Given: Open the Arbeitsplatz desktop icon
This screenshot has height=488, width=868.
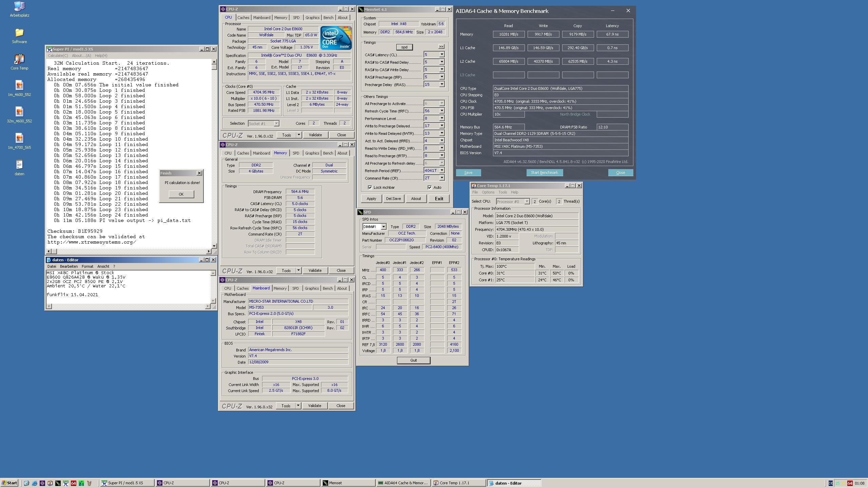Looking at the screenshot, I should (19, 9).
